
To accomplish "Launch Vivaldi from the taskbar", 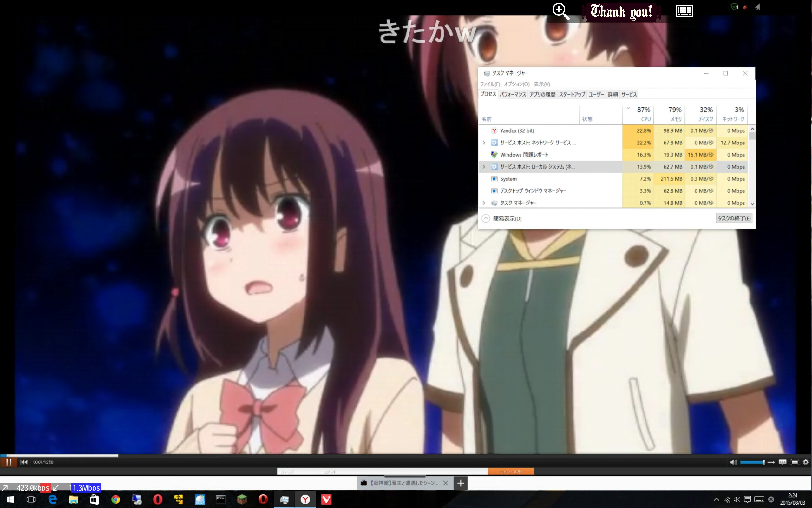I will (326, 500).
